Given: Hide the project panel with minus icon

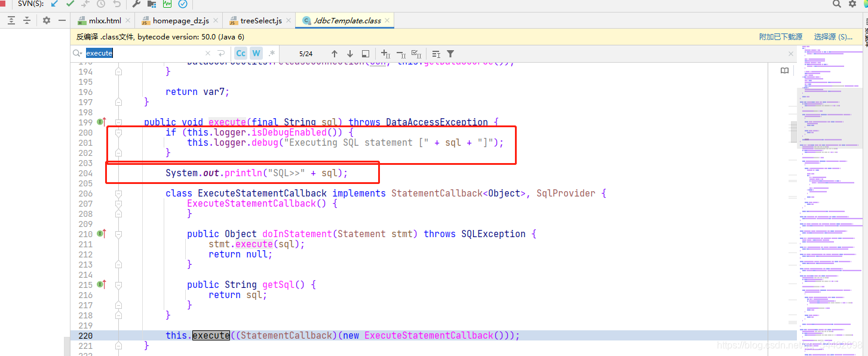Looking at the screenshot, I should [62, 20].
